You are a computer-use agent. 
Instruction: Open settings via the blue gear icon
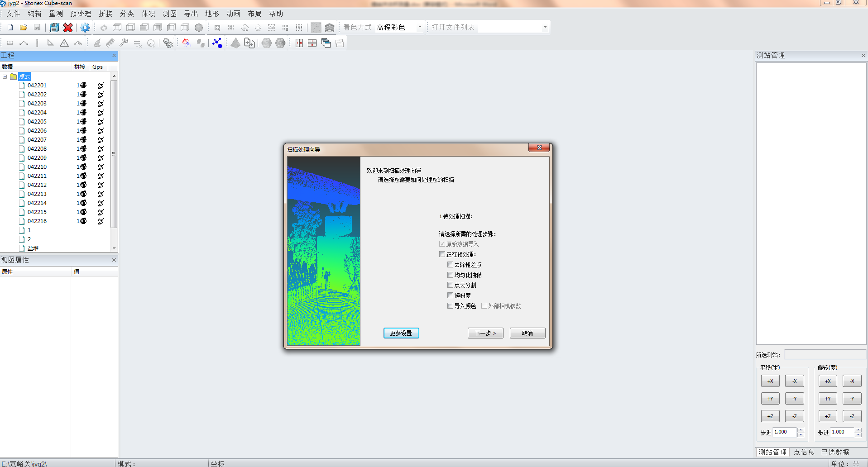tap(85, 28)
